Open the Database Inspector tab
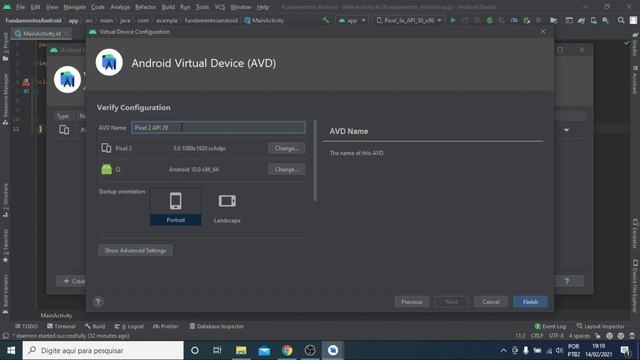Screen dimensions: 640x360 click(216, 326)
